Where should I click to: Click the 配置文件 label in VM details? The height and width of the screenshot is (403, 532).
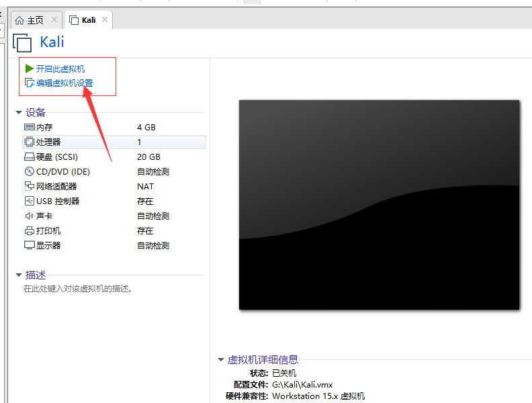[x=251, y=385]
